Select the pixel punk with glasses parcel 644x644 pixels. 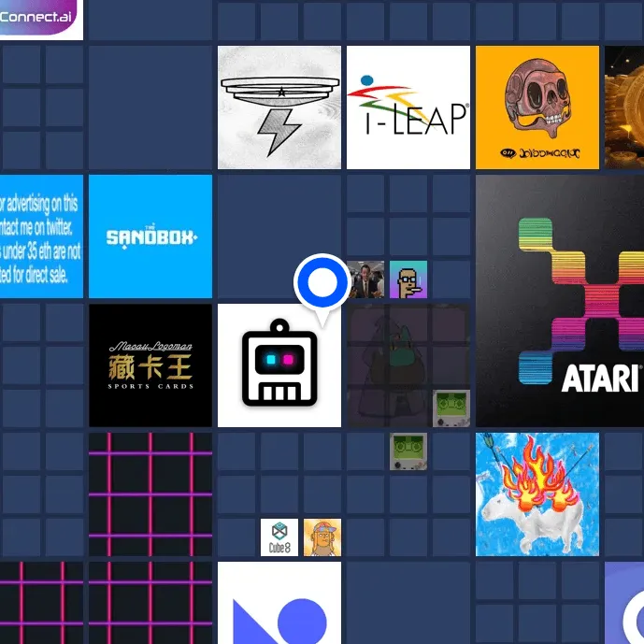pyautogui.click(x=408, y=279)
